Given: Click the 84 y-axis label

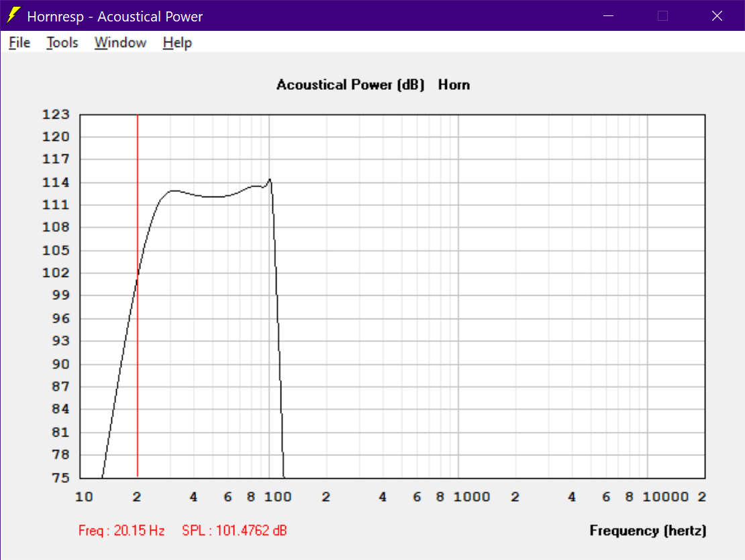Looking at the screenshot, I should click(60, 409).
